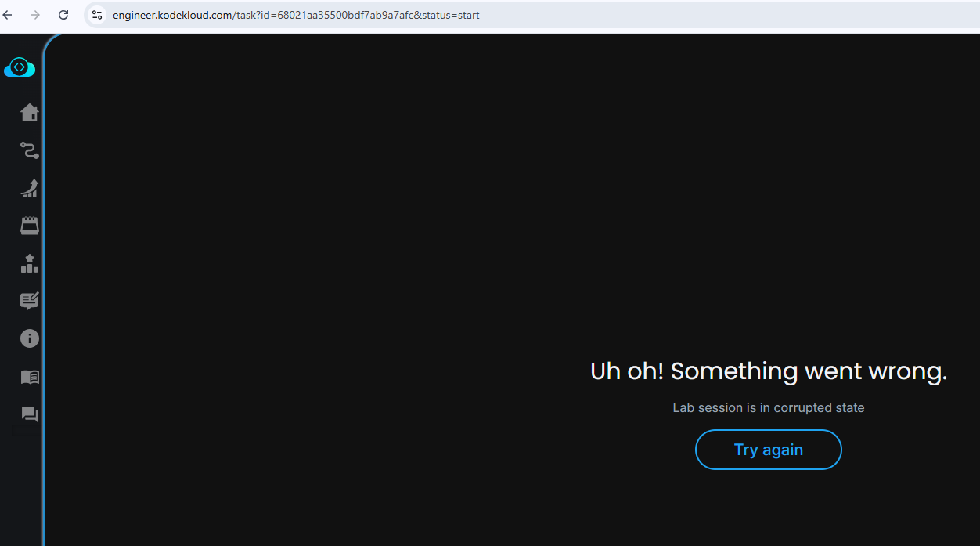Focus the engineer.kodekloud.com address bar

(532, 15)
